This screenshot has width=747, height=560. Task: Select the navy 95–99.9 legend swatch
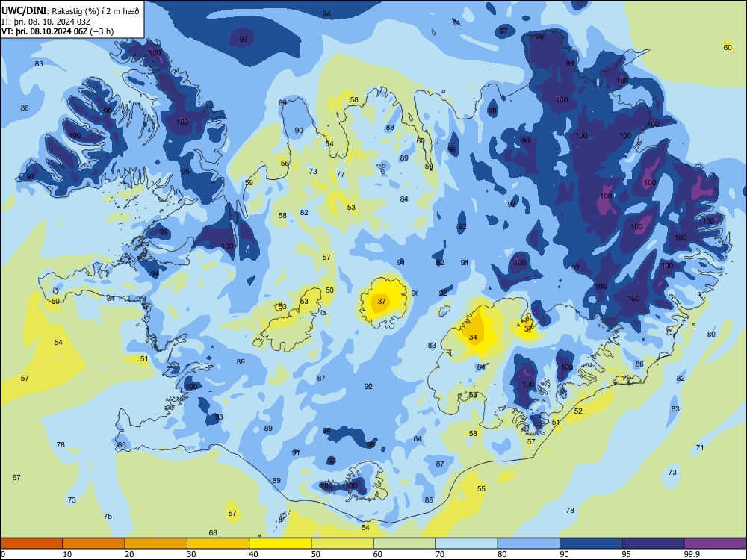click(x=653, y=544)
